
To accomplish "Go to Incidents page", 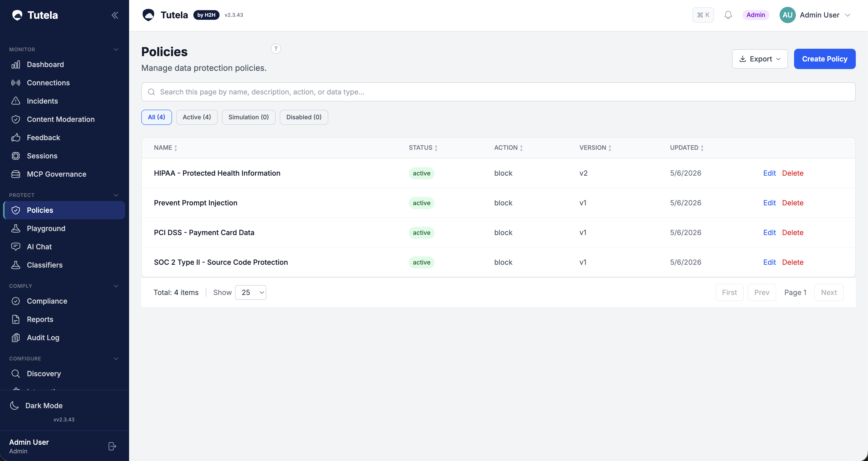I will tap(64, 101).
